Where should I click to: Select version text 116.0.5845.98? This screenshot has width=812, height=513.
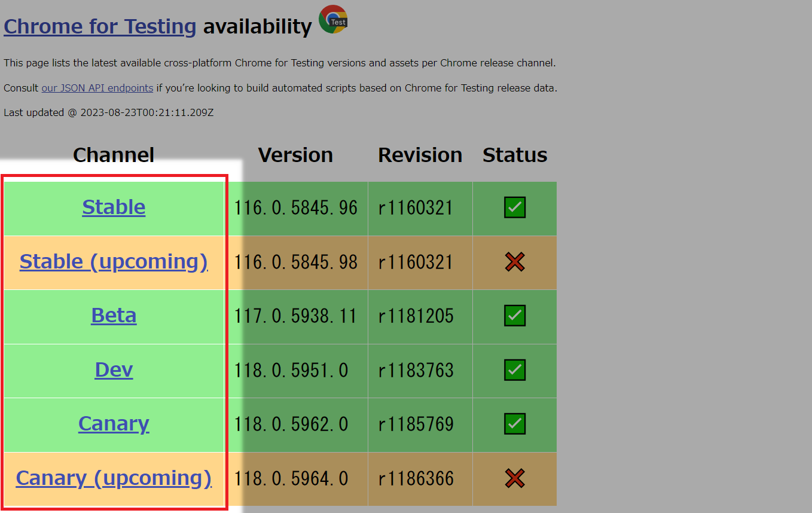[x=296, y=262]
